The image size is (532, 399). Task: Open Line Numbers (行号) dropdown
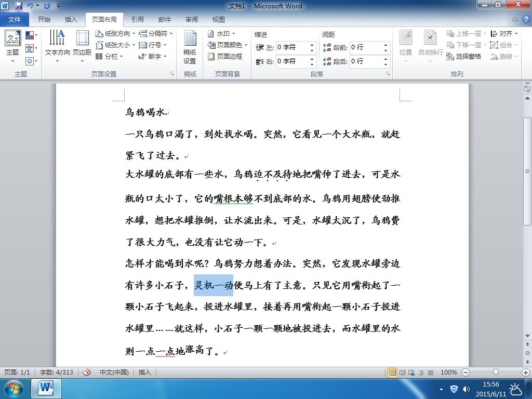tap(152, 45)
